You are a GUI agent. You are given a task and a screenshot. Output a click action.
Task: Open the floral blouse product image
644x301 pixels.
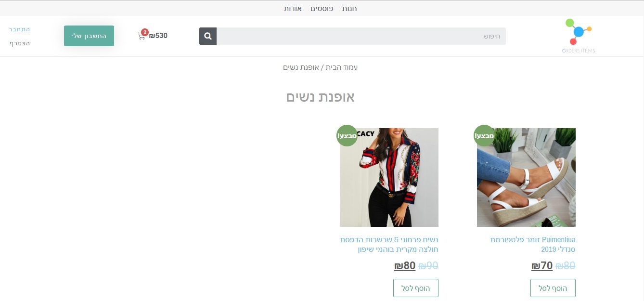pyautogui.click(x=389, y=177)
